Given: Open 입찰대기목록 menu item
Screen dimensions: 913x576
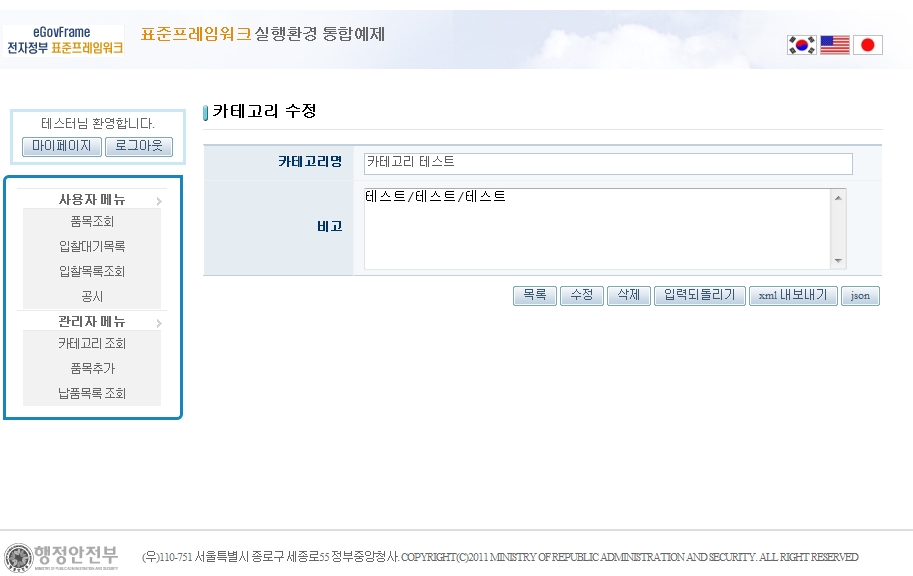Looking at the screenshot, I should 92,246.
